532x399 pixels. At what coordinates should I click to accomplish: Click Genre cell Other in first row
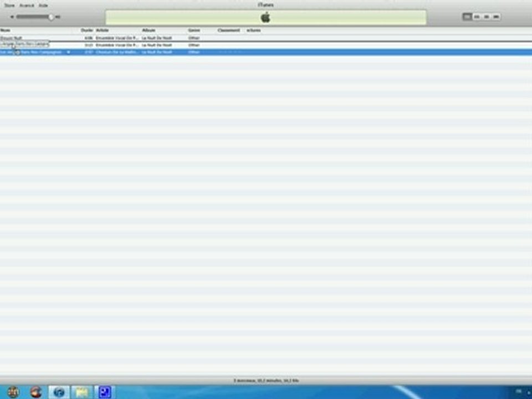[194, 38]
